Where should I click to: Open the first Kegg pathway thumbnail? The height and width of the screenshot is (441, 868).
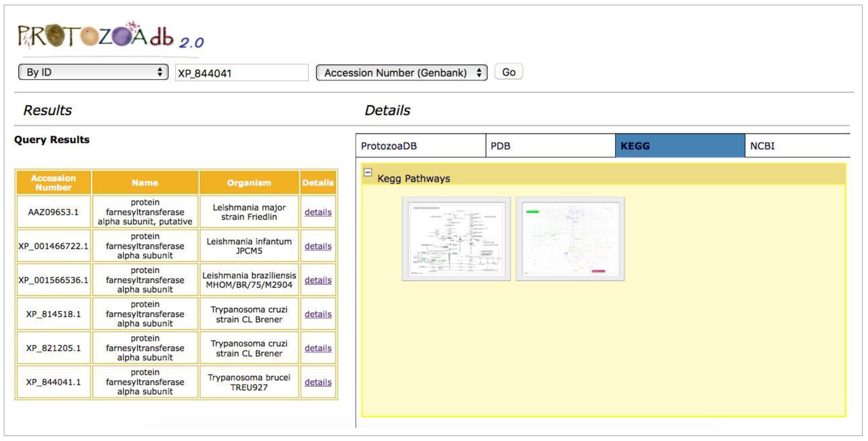click(x=456, y=239)
